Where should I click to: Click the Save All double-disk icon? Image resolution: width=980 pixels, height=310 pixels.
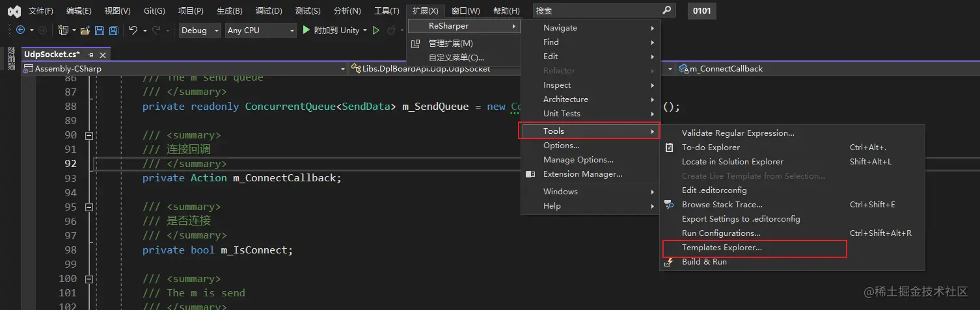coord(113,30)
